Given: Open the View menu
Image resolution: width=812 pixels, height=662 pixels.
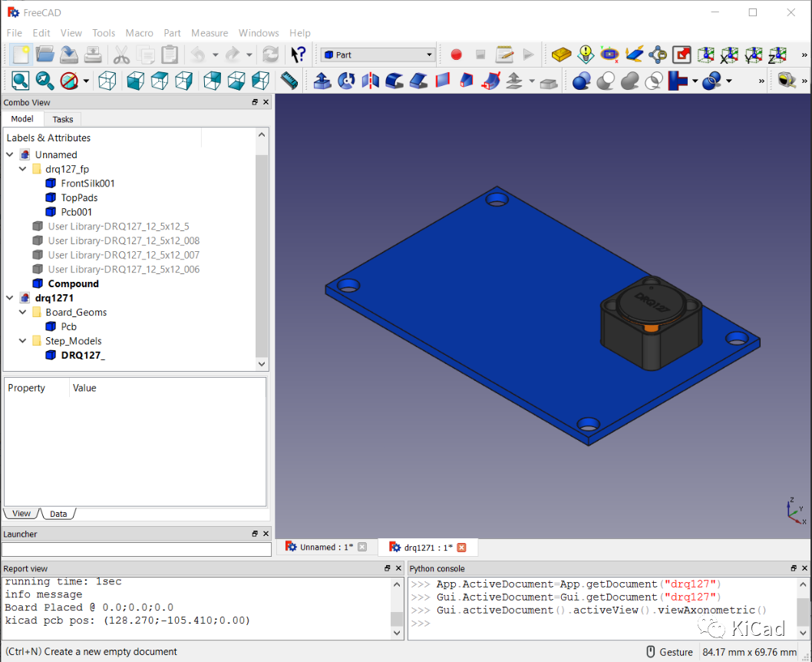Looking at the screenshot, I should (x=71, y=33).
